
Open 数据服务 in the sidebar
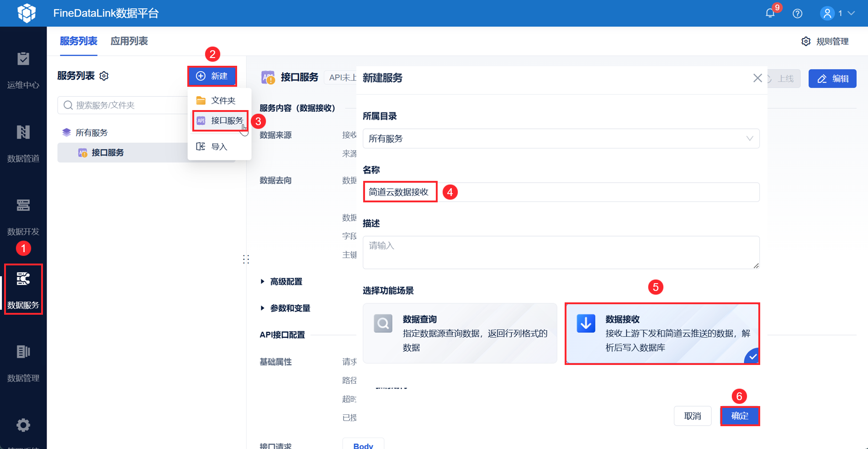click(23, 290)
